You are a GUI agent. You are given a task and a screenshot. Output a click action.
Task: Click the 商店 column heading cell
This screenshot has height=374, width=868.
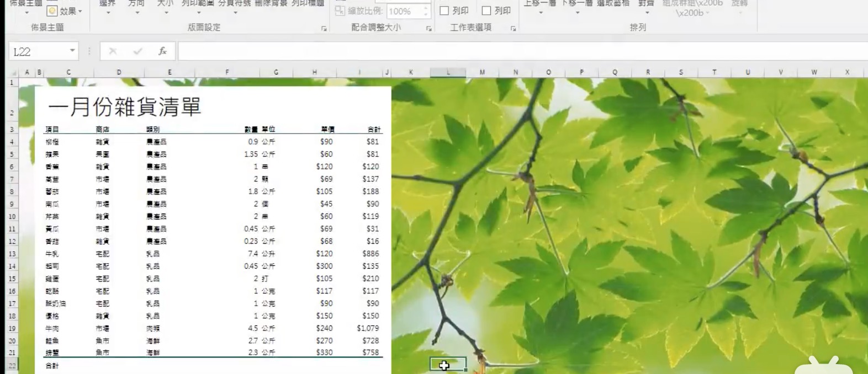[x=102, y=130]
